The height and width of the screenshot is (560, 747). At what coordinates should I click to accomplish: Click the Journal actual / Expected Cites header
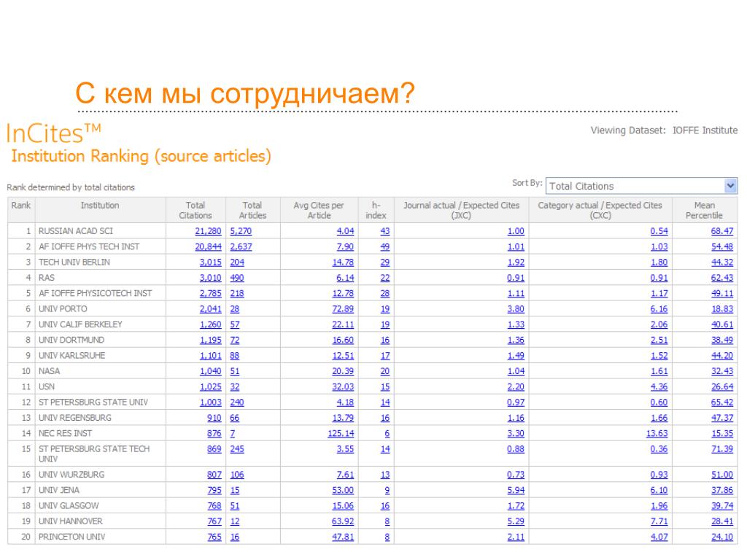tap(461, 210)
